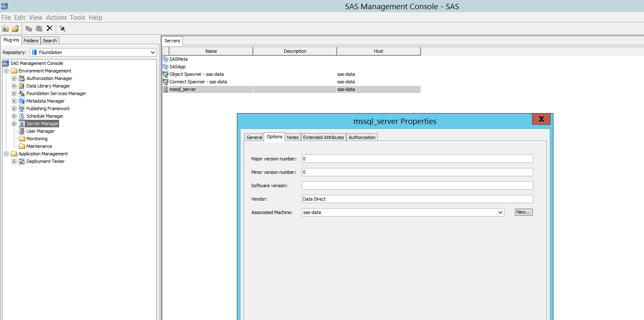Select the User Manager plug-in icon
The image size is (644, 320).
(x=22, y=131)
